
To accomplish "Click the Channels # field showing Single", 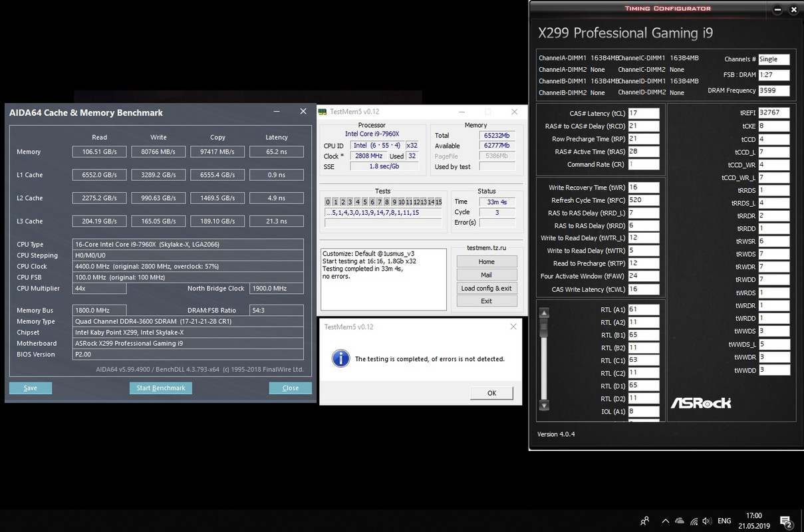I will [x=773, y=59].
